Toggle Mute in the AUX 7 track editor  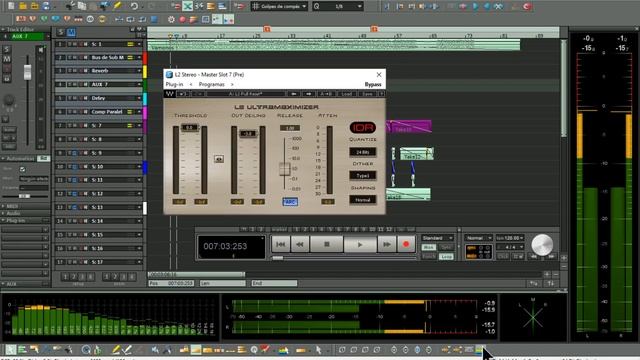tap(7, 59)
